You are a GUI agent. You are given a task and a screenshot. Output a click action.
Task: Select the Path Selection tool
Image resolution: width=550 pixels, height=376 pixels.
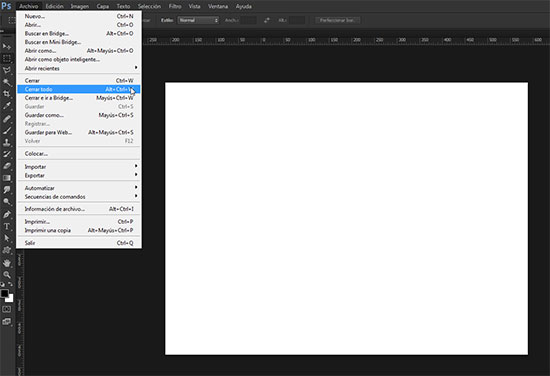pyautogui.click(x=7, y=239)
